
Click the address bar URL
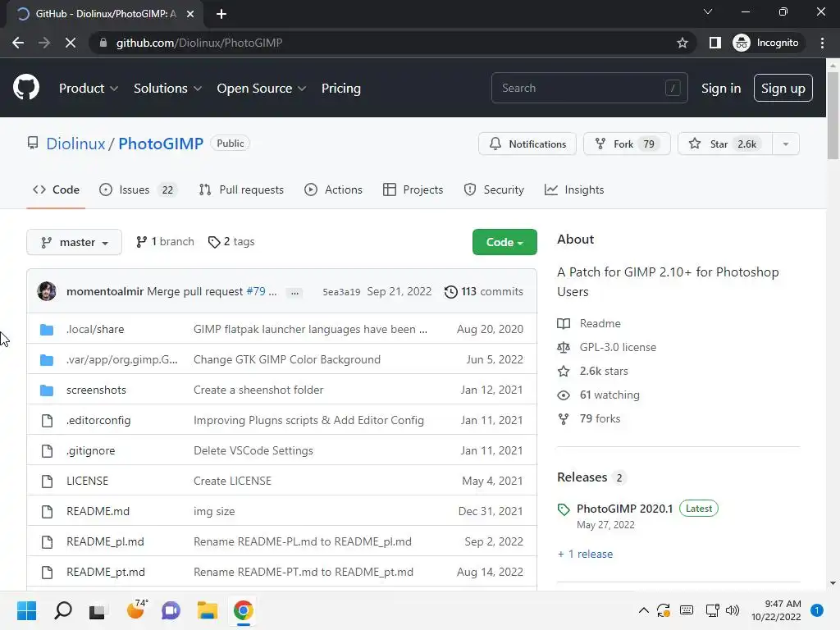(199, 43)
